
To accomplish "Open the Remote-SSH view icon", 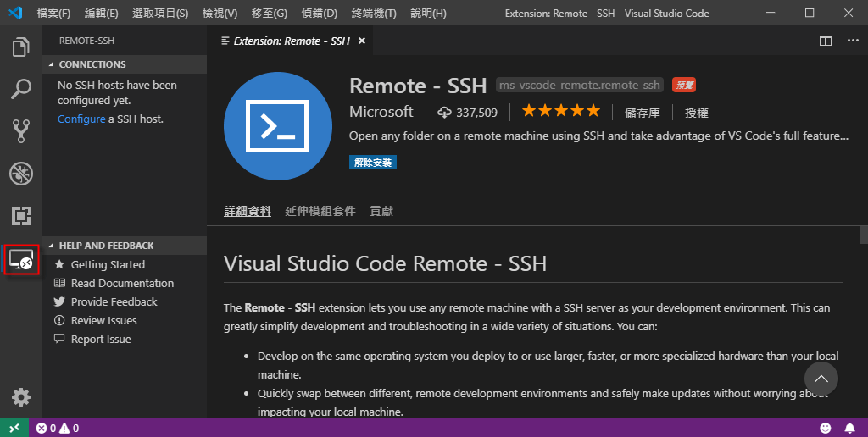I will [x=21, y=259].
